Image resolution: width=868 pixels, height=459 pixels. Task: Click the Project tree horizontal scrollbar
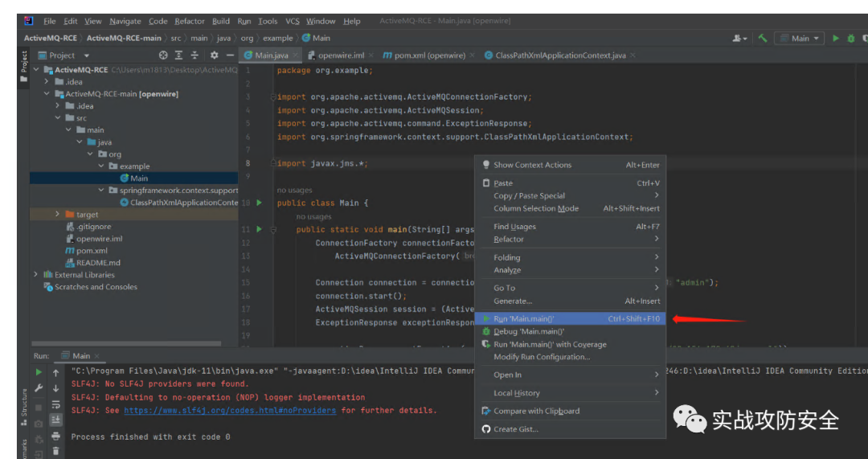click(x=126, y=343)
